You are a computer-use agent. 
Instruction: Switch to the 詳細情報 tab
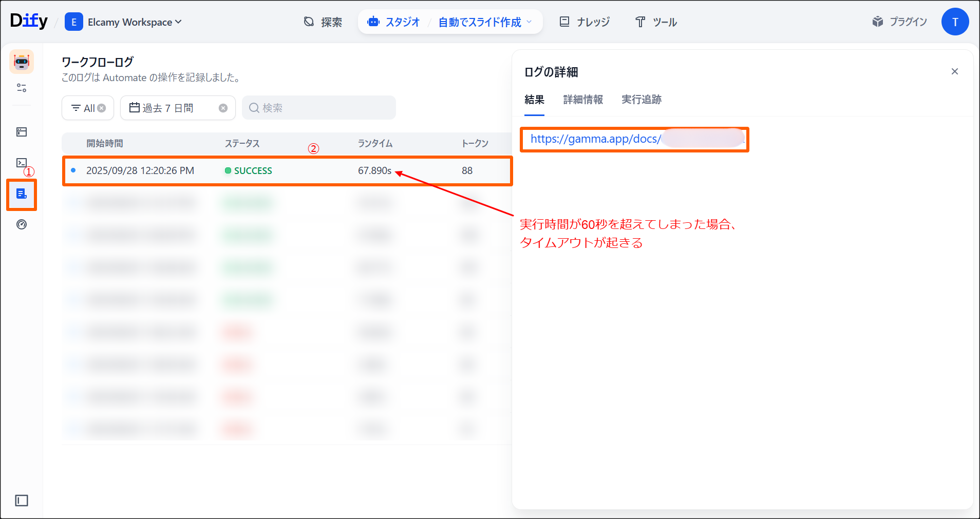coord(583,100)
